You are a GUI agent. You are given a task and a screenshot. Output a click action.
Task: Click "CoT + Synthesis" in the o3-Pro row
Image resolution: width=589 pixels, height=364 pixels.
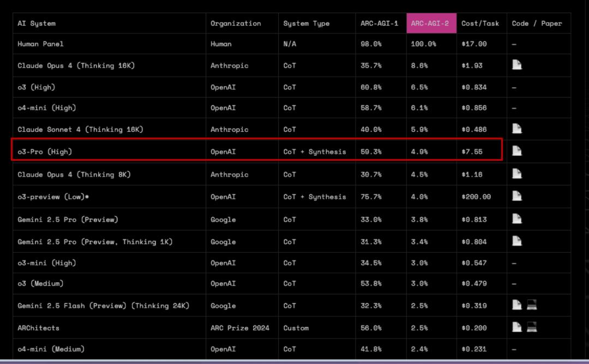click(x=315, y=151)
